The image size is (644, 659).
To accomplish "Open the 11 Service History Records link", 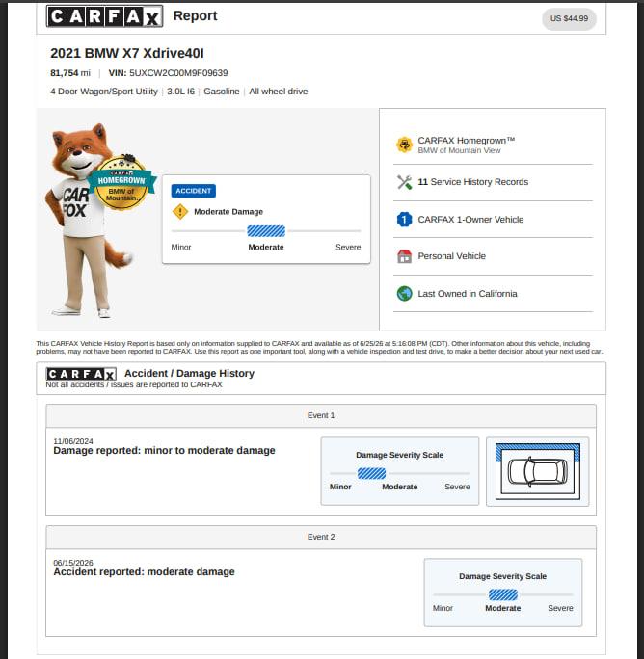I will (x=472, y=182).
